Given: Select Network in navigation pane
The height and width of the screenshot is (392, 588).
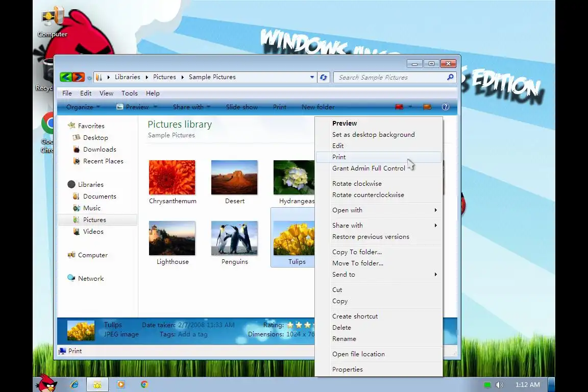Looking at the screenshot, I should click(x=91, y=278).
